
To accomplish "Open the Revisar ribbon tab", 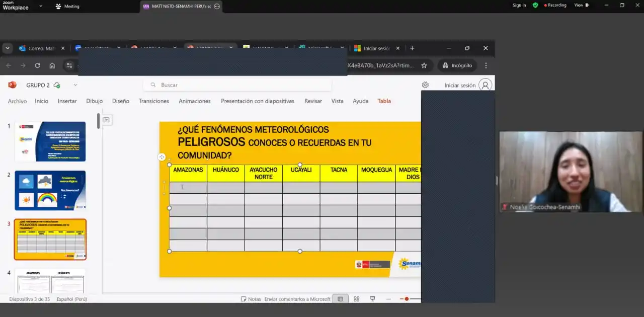I will (313, 101).
